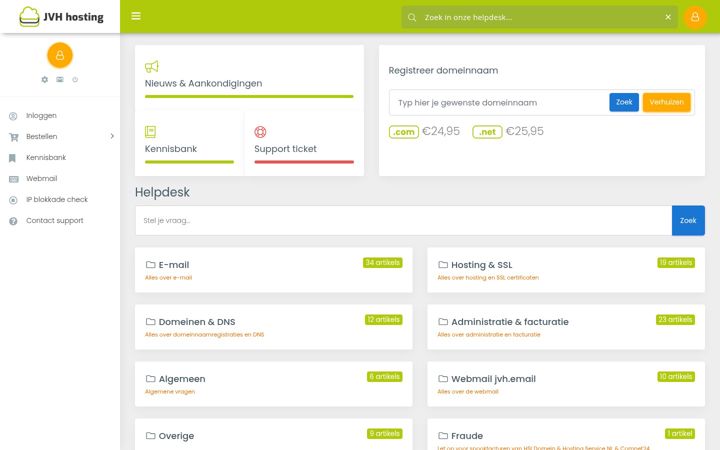This screenshot has width=720, height=450.
Task: Click the Domeinen & DNS folder icon
Action: (x=150, y=321)
